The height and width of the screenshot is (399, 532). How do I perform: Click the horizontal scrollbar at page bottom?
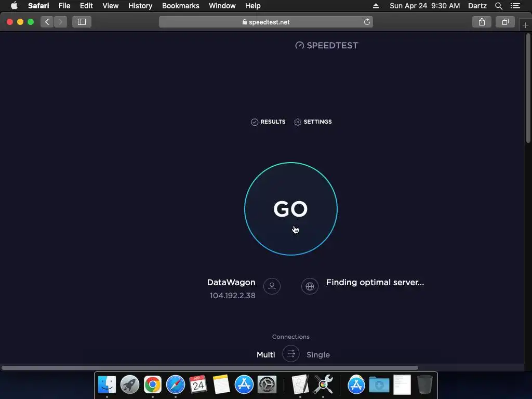click(x=210, y=368)
